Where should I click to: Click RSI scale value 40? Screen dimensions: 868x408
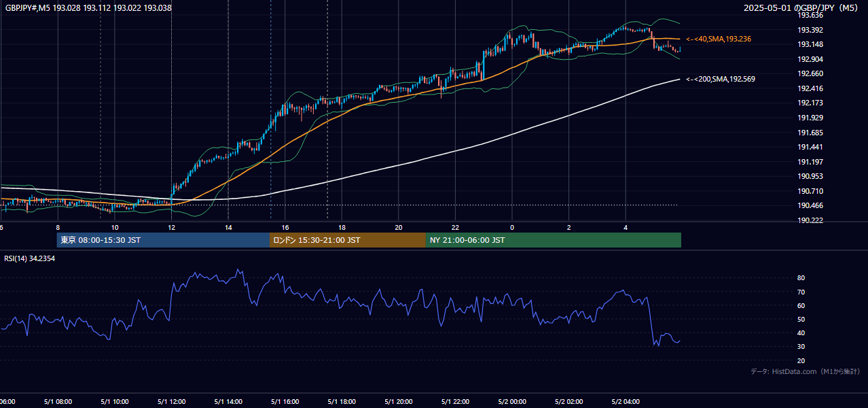coord(801,333)
